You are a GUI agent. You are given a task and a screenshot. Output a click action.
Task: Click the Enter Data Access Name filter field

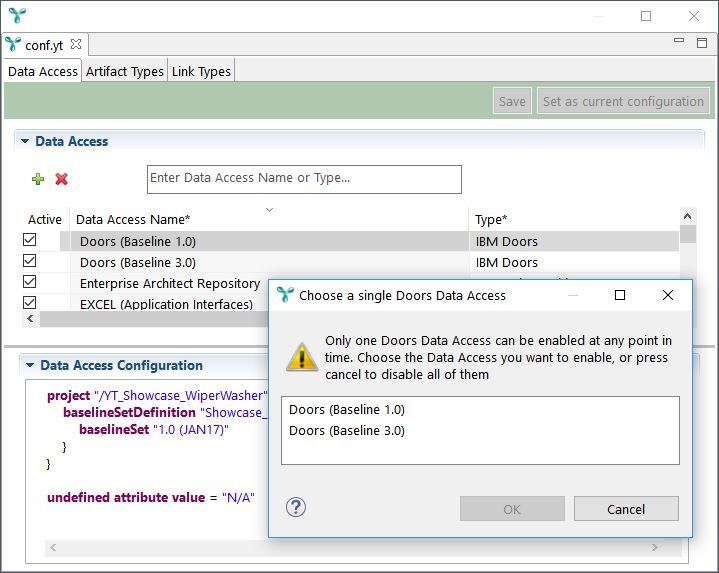[304, 179]
